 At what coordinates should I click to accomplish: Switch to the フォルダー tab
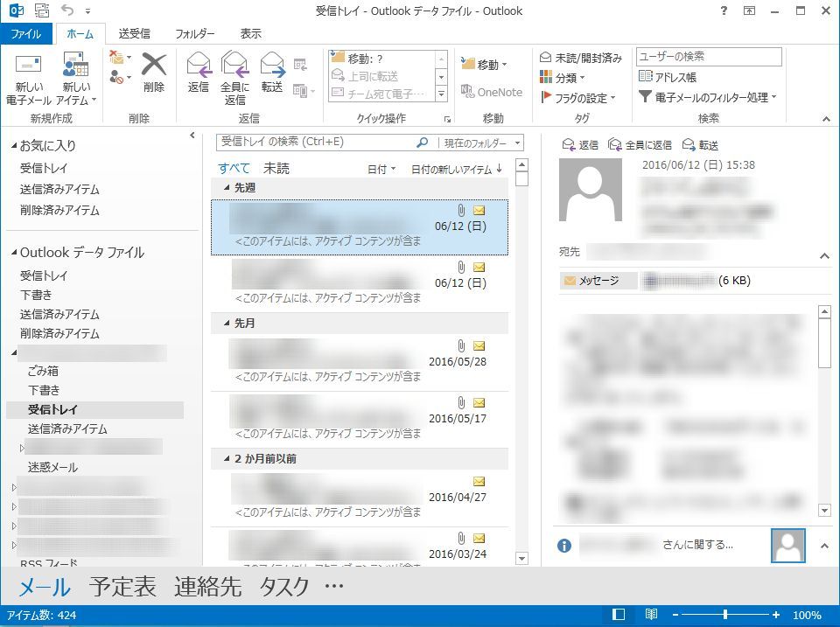click(194, 34)
